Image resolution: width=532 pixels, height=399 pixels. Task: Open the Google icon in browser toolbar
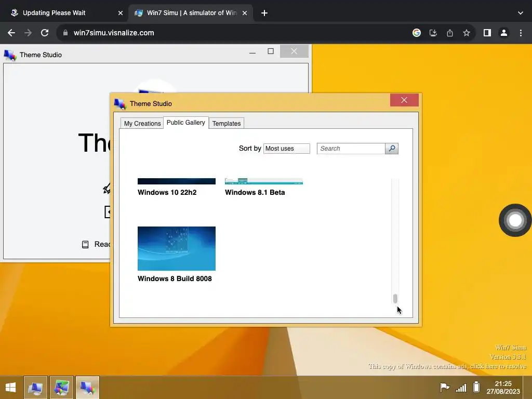point(417,33)
